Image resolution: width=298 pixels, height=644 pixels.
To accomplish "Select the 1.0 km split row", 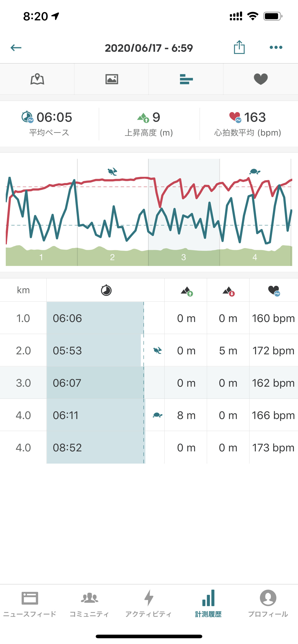I will pos(149,318).
